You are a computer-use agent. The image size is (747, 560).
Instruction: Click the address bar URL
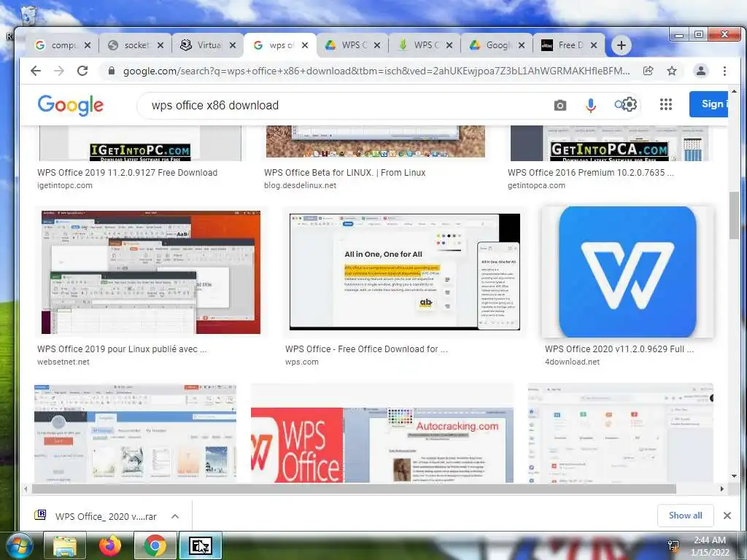click(376, 71)
